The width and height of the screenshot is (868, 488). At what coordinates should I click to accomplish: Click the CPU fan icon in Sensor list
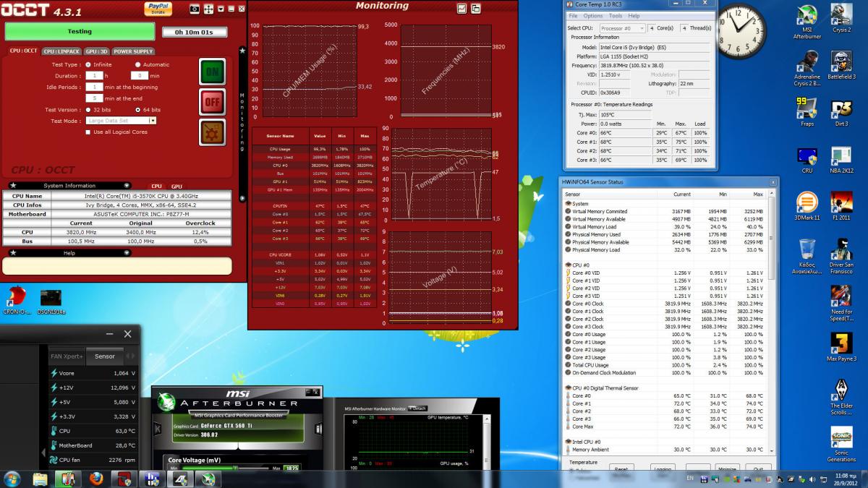54,460
